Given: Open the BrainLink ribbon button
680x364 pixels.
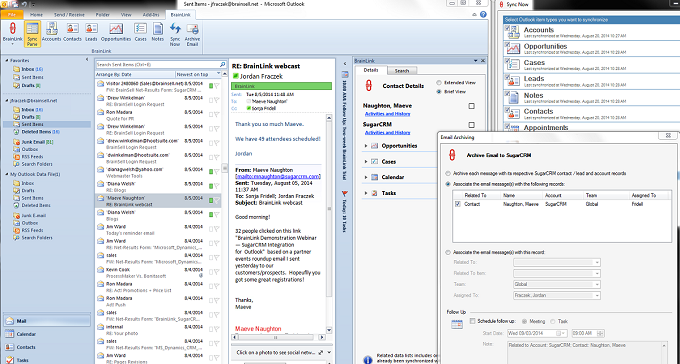Looking at the screenshot, I should point(12,33).
